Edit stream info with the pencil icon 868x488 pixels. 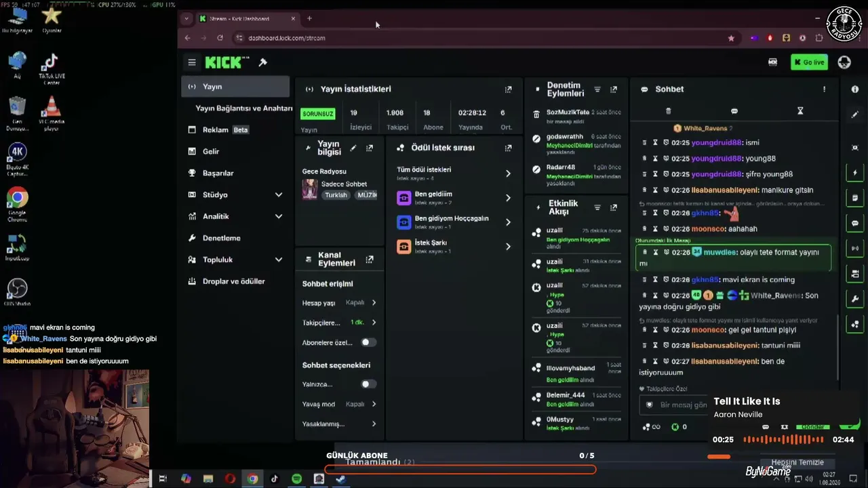click(x=353, y=148)
